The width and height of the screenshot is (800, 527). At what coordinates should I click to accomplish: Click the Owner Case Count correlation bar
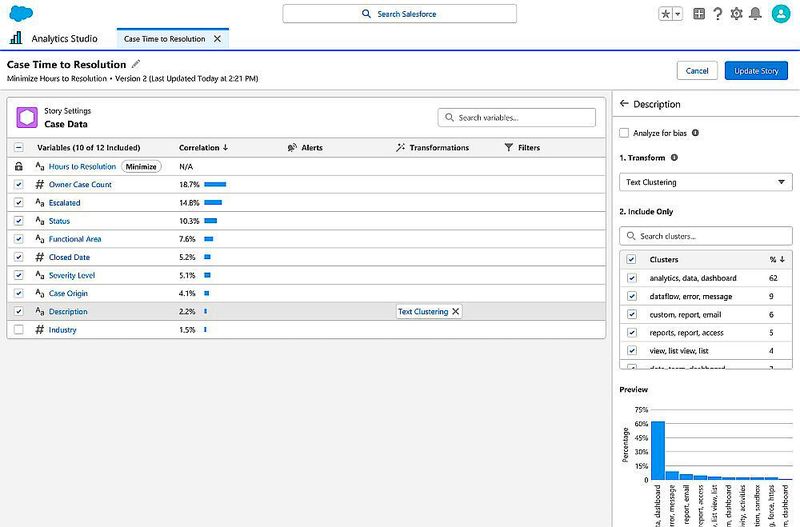[x=215, y=184]
